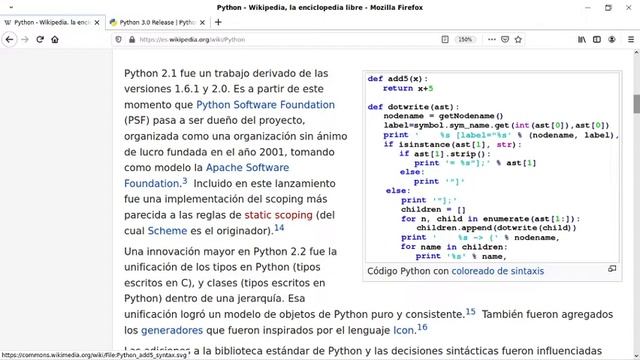Jump to footnote reference 14
Viewport: 640px width, 360px height.
[x=279, y=228]
